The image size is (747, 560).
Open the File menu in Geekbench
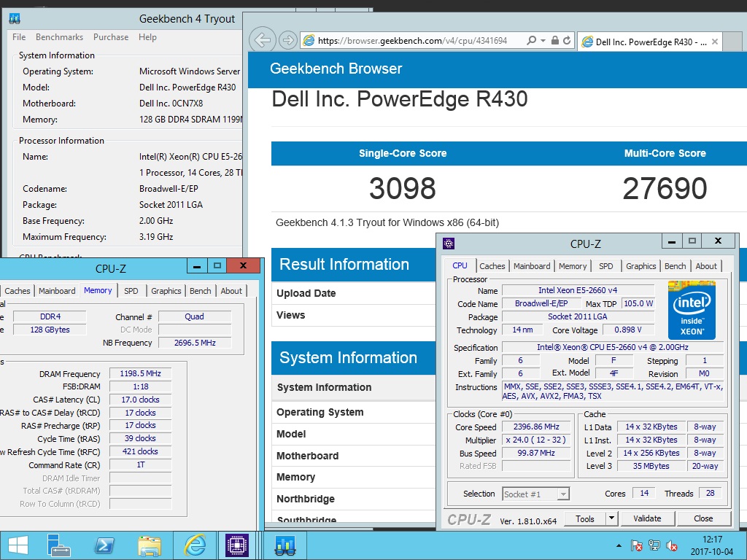19,37
